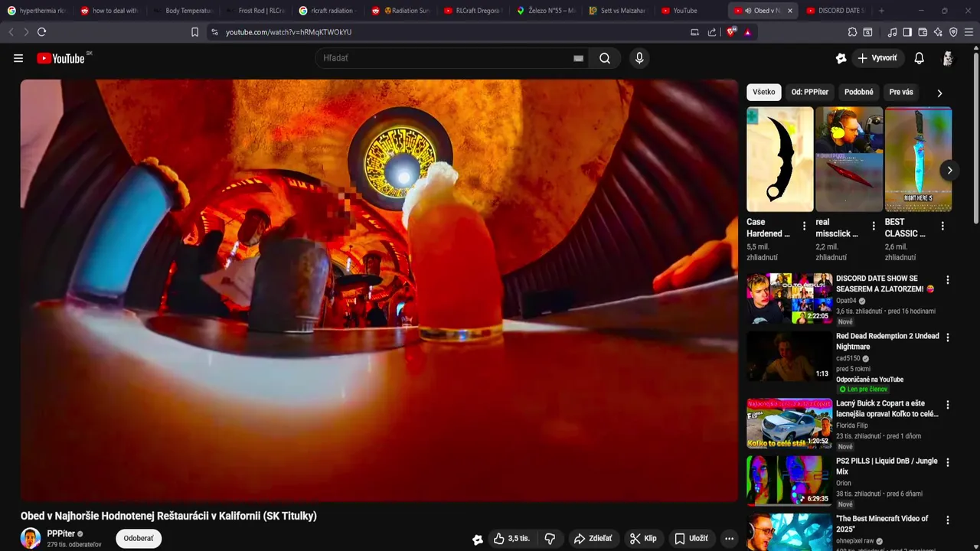Bookmark this page in the address bar
The width and height of the screenshot is (980, 551).
(x=194, y=32)
